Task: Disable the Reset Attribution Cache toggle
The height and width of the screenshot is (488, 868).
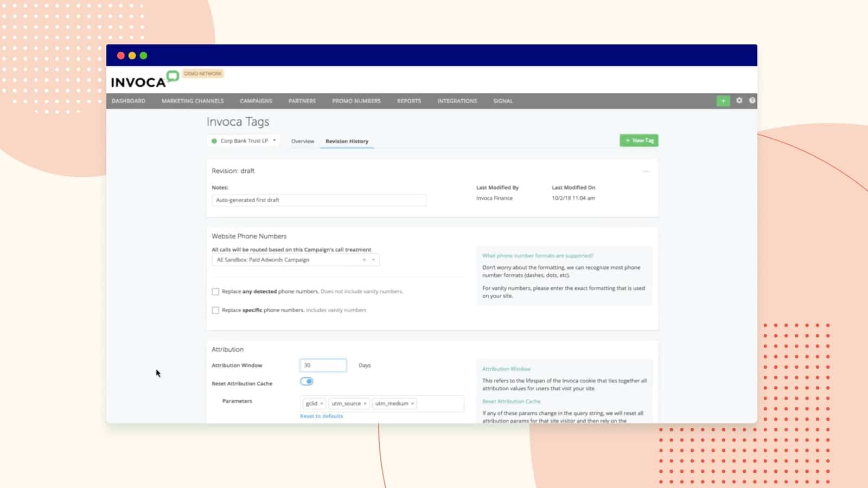Action: 307,381
